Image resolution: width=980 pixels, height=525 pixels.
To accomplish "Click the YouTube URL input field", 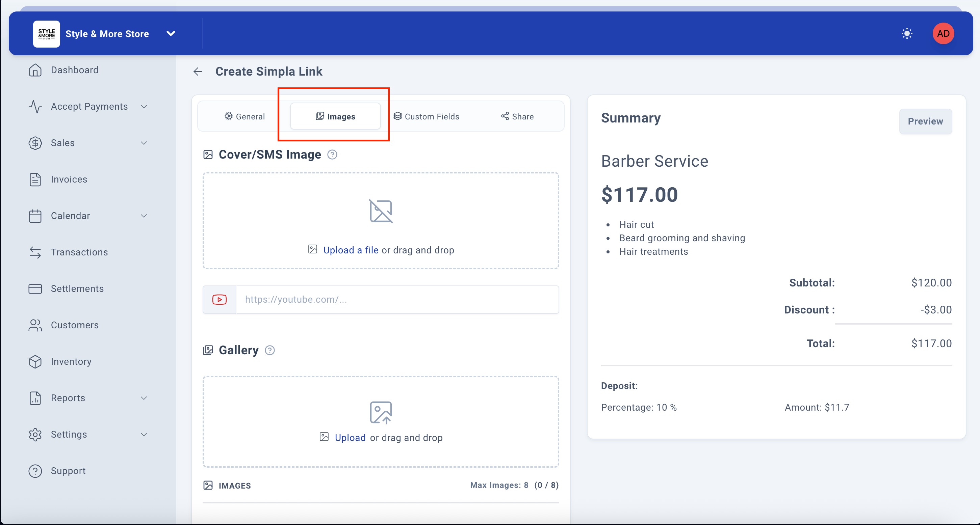I will (397, 300).
